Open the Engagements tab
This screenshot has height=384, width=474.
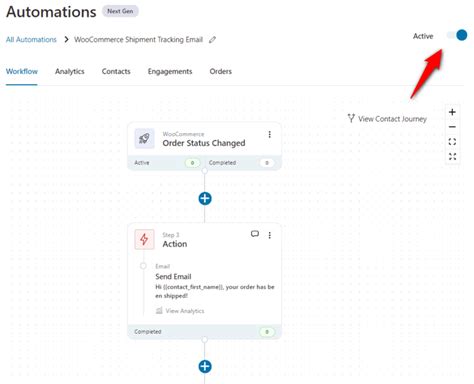tap(170, 71)
